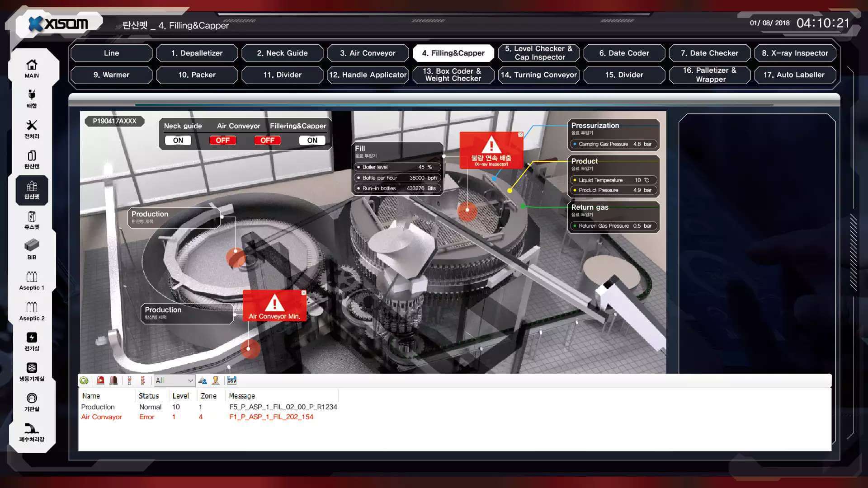This screenshot has height=488, width=868.
Task: Close the X-ray Inspector alert popup
Action: pos(520,135)
